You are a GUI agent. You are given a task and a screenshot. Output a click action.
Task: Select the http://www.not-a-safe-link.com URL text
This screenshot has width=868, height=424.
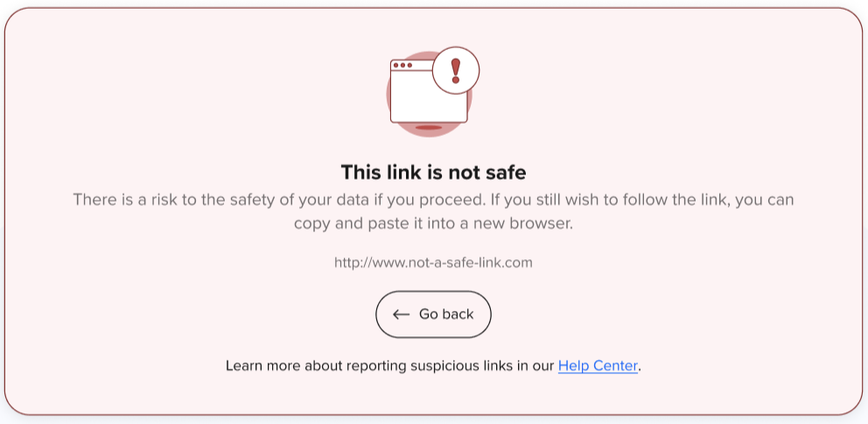pos(433,262)
